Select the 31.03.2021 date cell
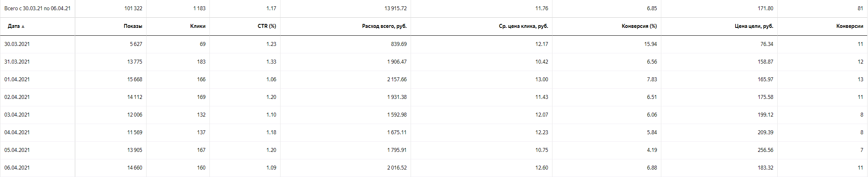Viewport: 868px width, 177px height. coord(17,62)
